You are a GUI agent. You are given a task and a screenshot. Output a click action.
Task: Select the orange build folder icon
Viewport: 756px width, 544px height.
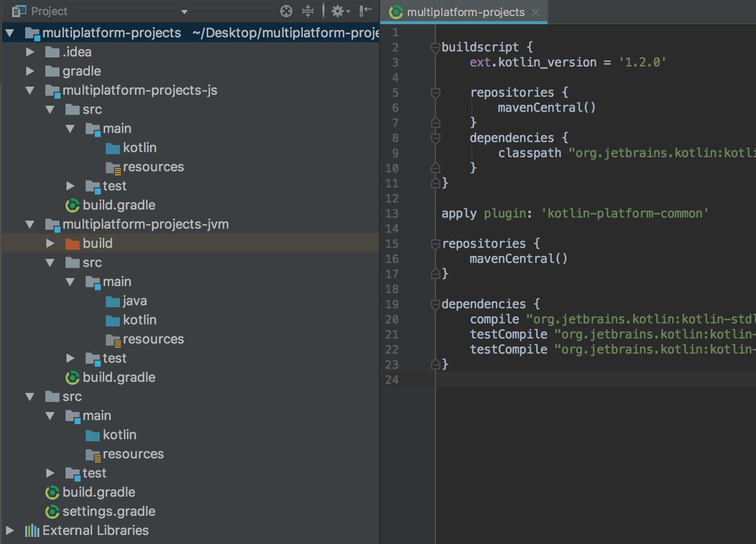tap(73, 244)
